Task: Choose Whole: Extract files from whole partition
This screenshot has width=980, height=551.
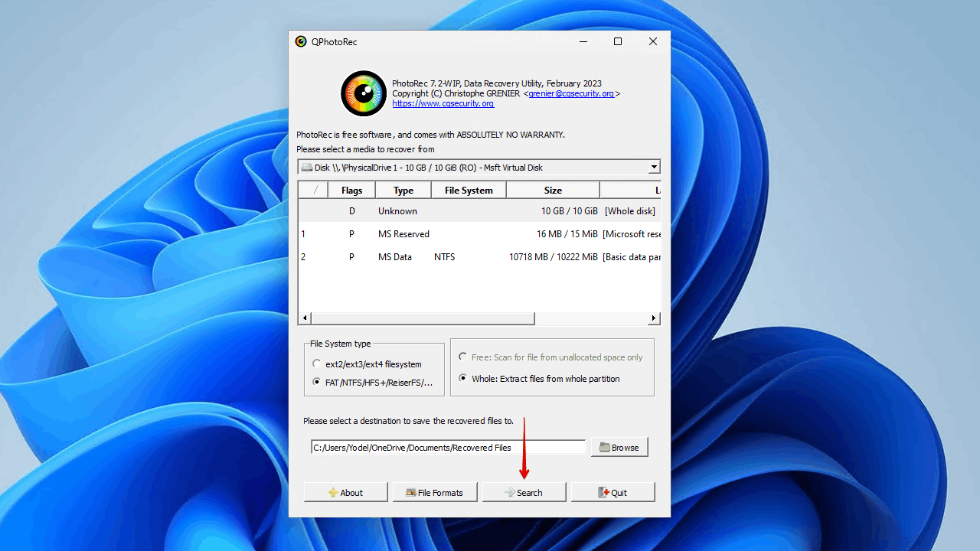Action: click(x=462, y=378)
